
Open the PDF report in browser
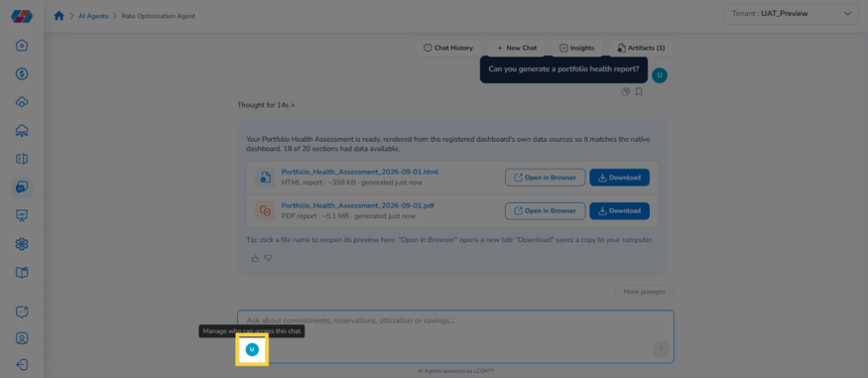click(545, 211)
